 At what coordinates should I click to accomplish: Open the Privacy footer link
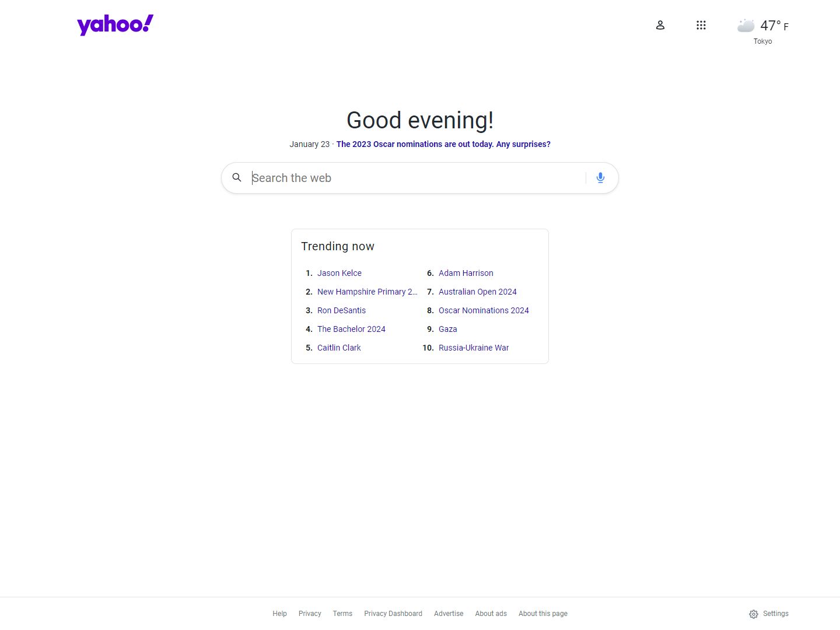[310, 614]
